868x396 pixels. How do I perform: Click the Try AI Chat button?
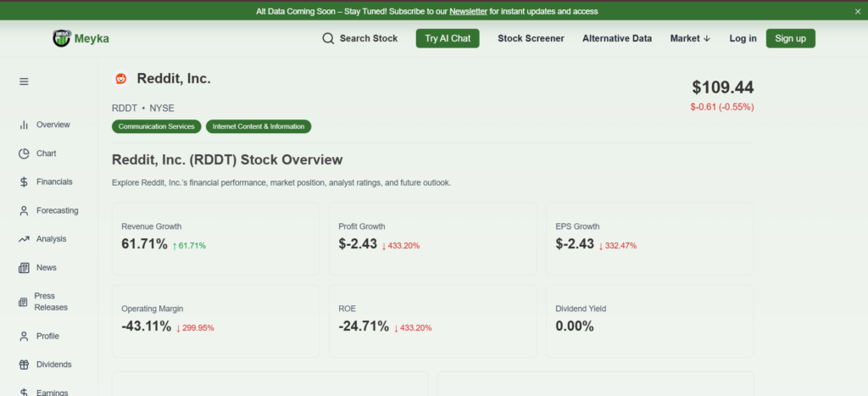pyautogui.click(x=448, y=38)
